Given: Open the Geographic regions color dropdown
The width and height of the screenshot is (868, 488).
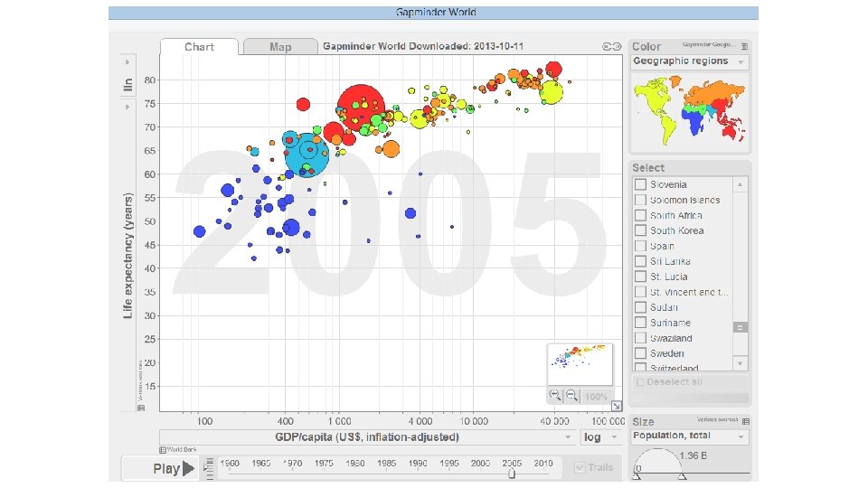Looking at the screenshot, I should click(x=690, y=61).
